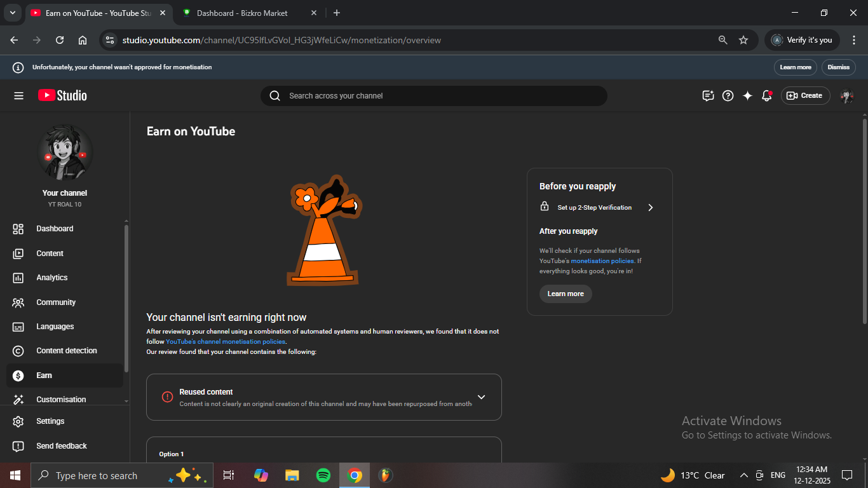
Task: Open the YouTube Studio hamburger menu
Action: pos(18,95)
